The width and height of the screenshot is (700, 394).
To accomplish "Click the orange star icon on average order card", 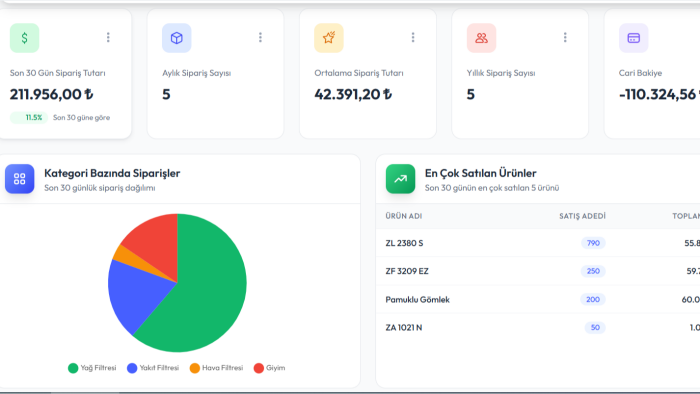I will [329, 38].
